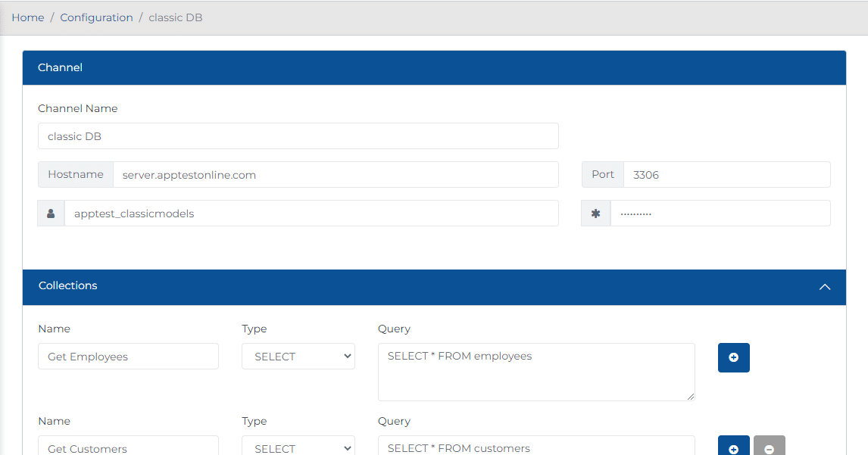Image resolution: width=868 pixels, height=455 pixels.
Task: Select the classic DB breadcrumb item
Action: [x=175, y=17]
